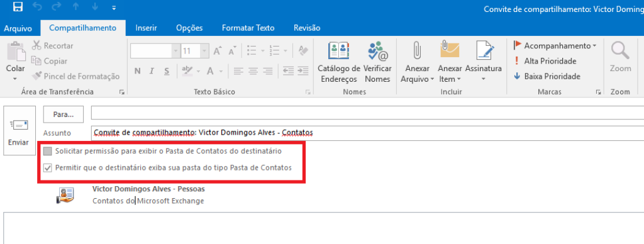
Task: Expand the numbering dropdown arrow
Action: [x=285, y=52]
